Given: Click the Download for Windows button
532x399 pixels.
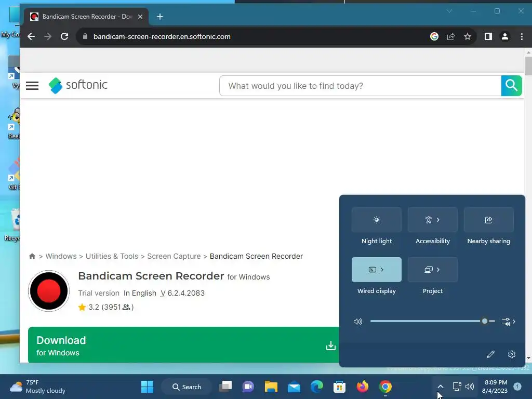Looking at the screenshot, I should [x=183, y=345].
